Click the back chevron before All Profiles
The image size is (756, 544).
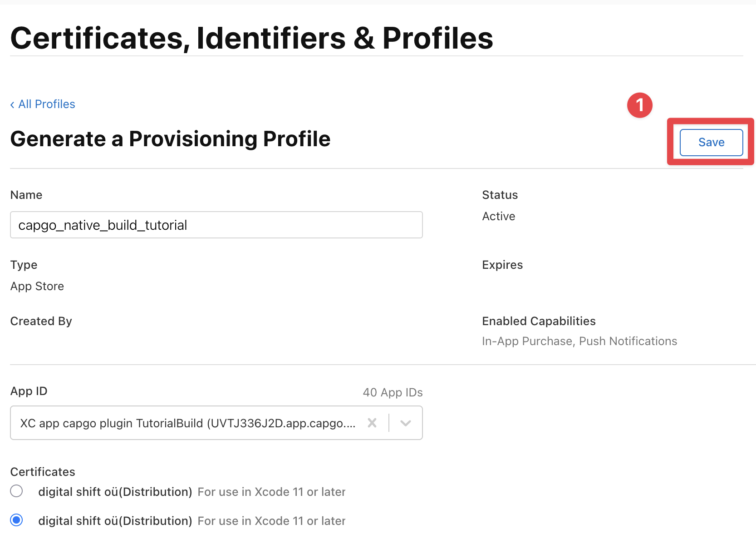click(x=12, y=104)
